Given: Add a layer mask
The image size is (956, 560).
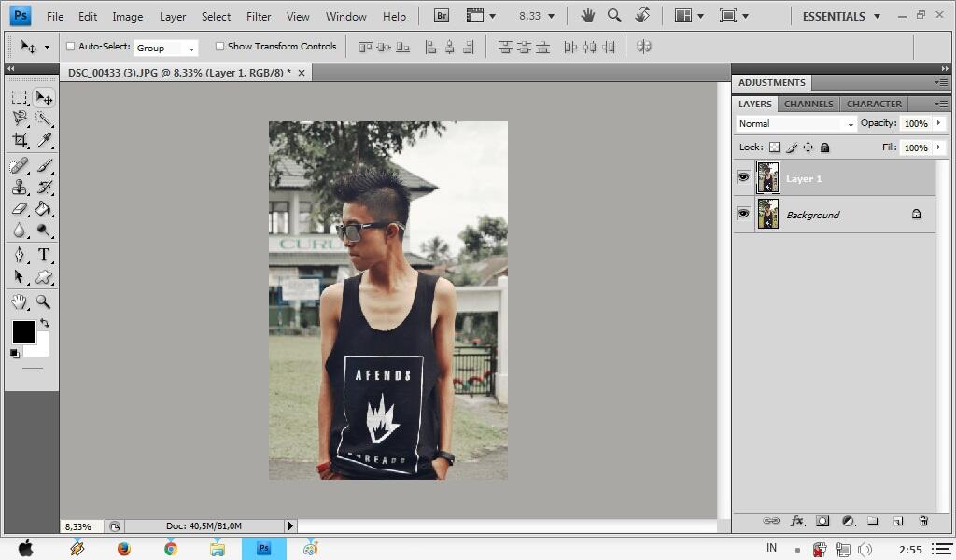Looking at the screenshot, I should point(822,521).
